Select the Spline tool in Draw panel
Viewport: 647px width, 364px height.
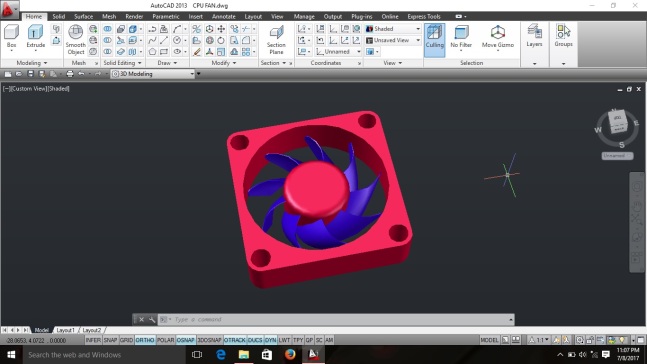(x=152, y=40)
